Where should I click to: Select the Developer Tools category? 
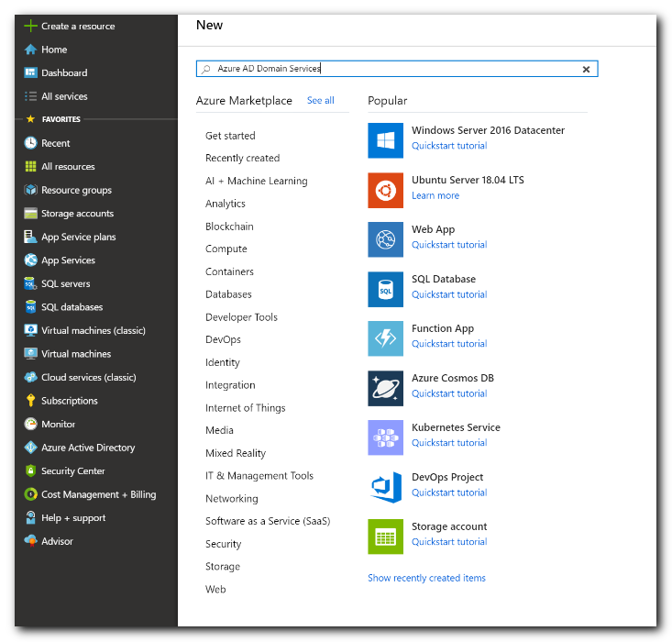click(241, 317)
